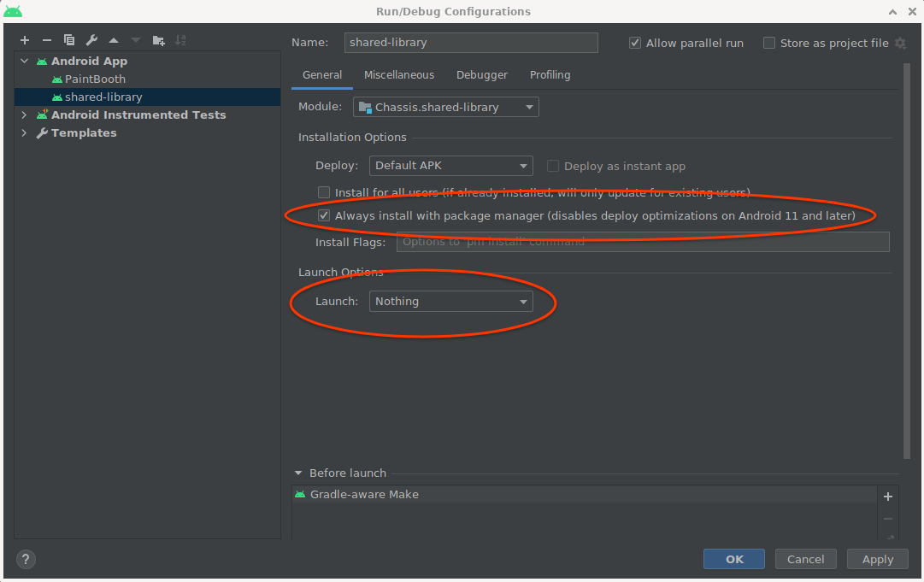
Task: Toggle the Allow parallel run checkbox
Action: (635, 43)
